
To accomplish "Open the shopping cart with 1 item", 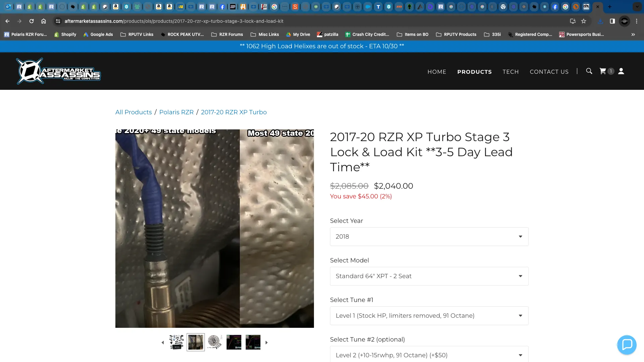I will point(606,71).
